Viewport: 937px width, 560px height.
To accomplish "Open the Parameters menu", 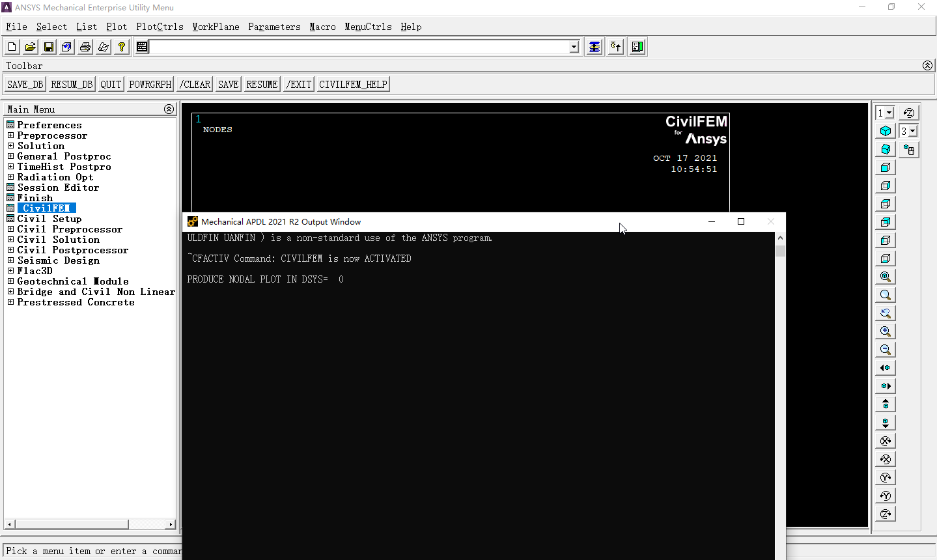I will (x=274, y=27).
